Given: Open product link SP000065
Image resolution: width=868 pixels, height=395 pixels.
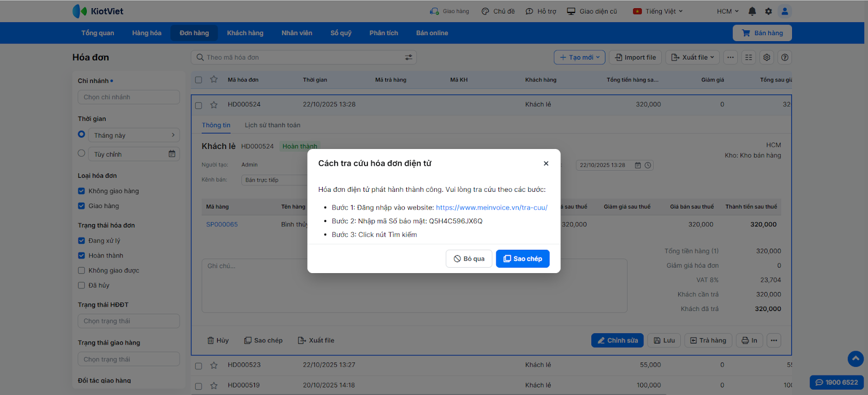Looking at the screenshot, I should [x=222, y=224].
